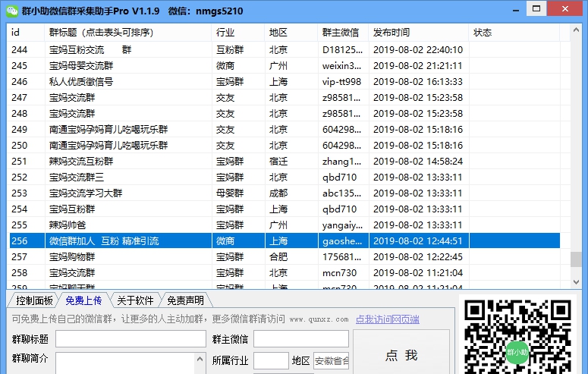
Task: Select row 252 宝妈交流群三
Action: 285,177
